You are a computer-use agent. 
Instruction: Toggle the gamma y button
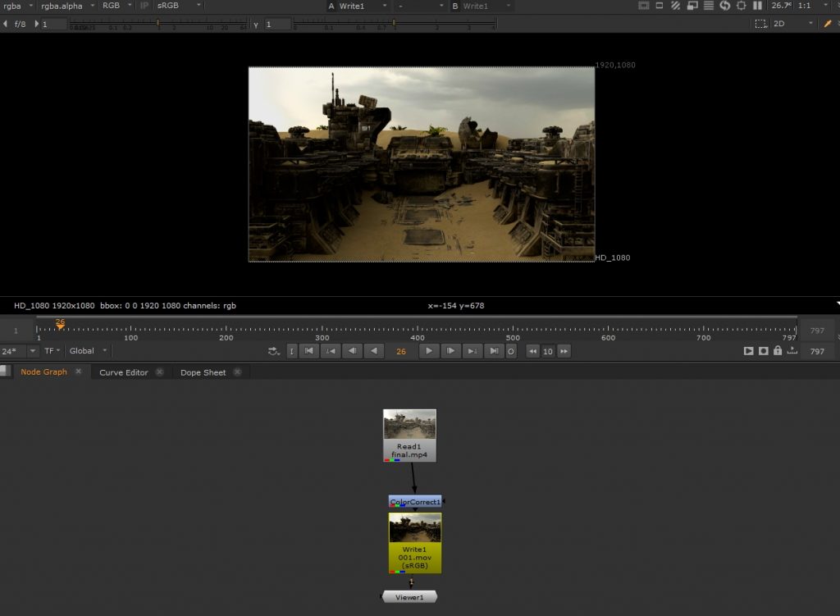(x=256, y=24)
